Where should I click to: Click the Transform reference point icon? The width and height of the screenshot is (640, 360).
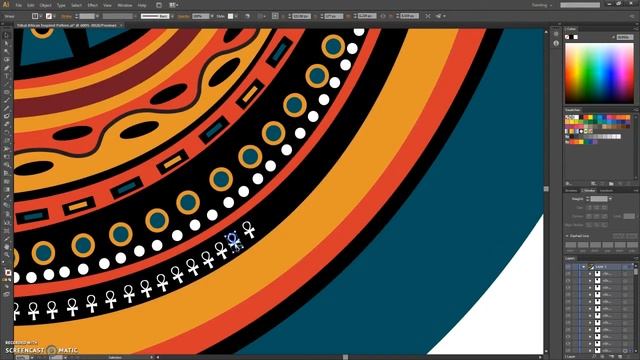(x=276, y=16)
